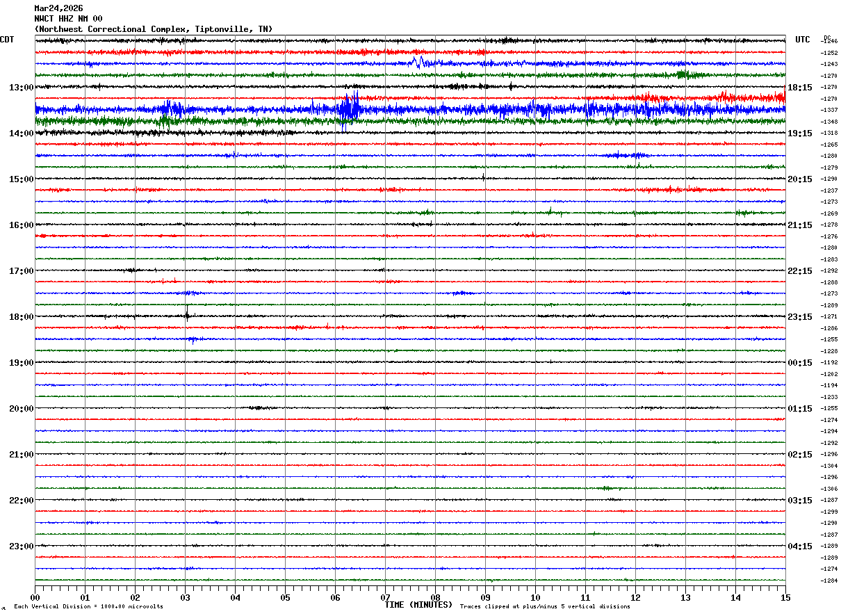Select the DC offset value -1228
This screenshot has height=616, width=841.
click(x=828, y=351)
